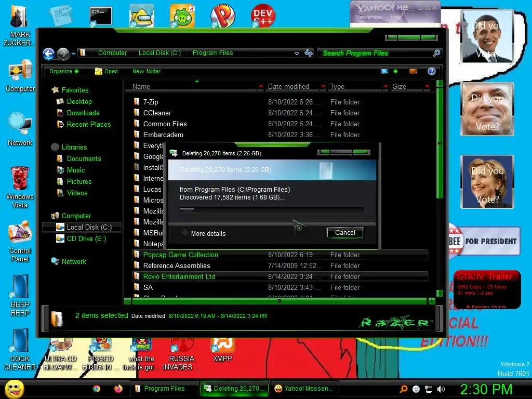This screenshot has width=532, height=399.
Task: Click the horizontal scrollbar of the file list
Action: (279, 301)
